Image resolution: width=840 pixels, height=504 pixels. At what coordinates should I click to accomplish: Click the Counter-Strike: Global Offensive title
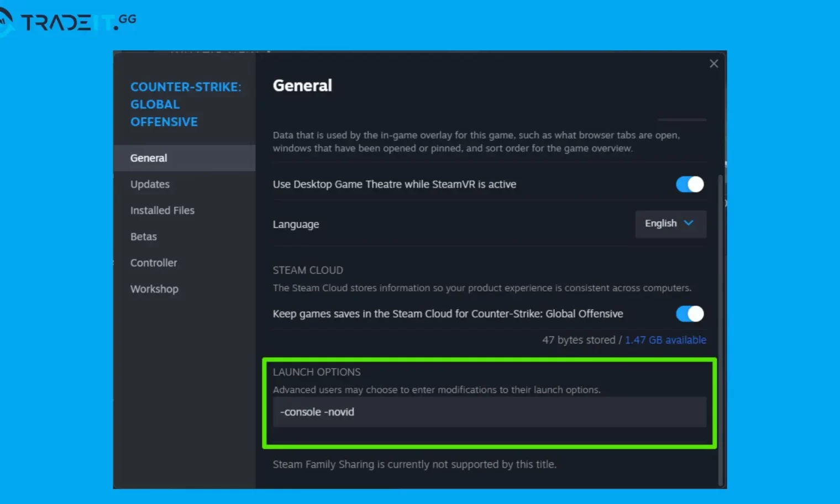click(x=186, y=104)
